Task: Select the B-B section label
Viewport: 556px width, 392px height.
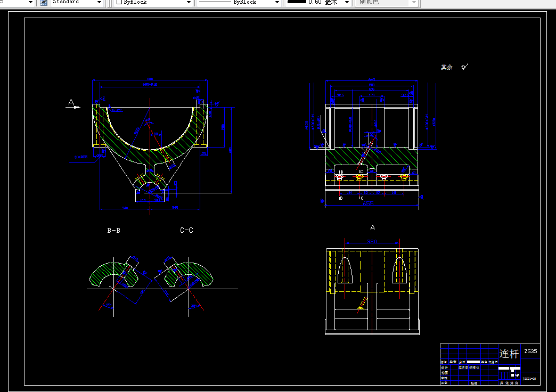Action: tap(113, 231)
